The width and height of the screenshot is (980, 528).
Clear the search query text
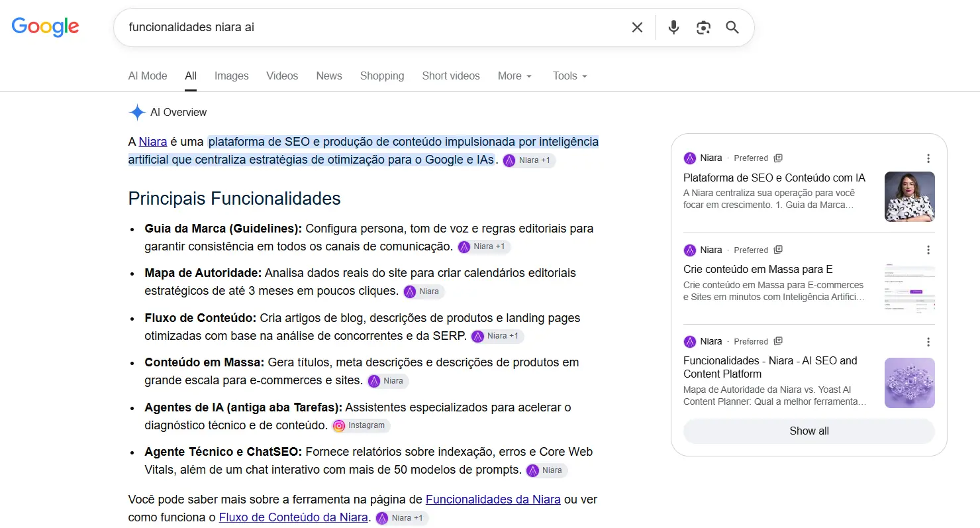click(637, 27)
